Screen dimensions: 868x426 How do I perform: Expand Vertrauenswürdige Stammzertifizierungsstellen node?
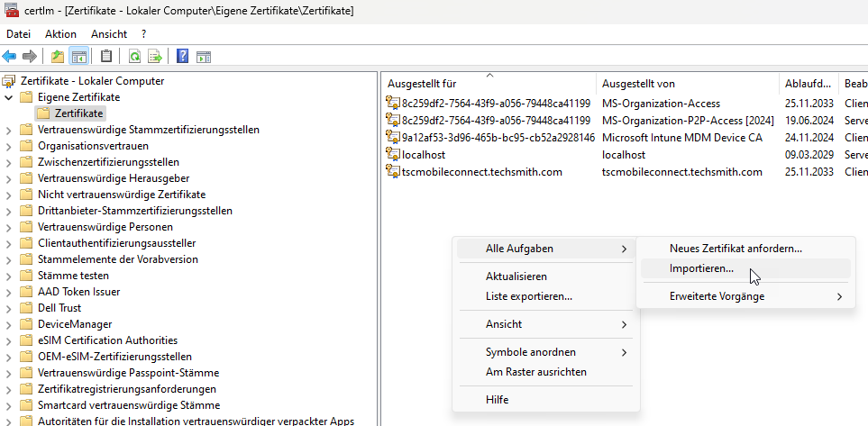point(9,130)
